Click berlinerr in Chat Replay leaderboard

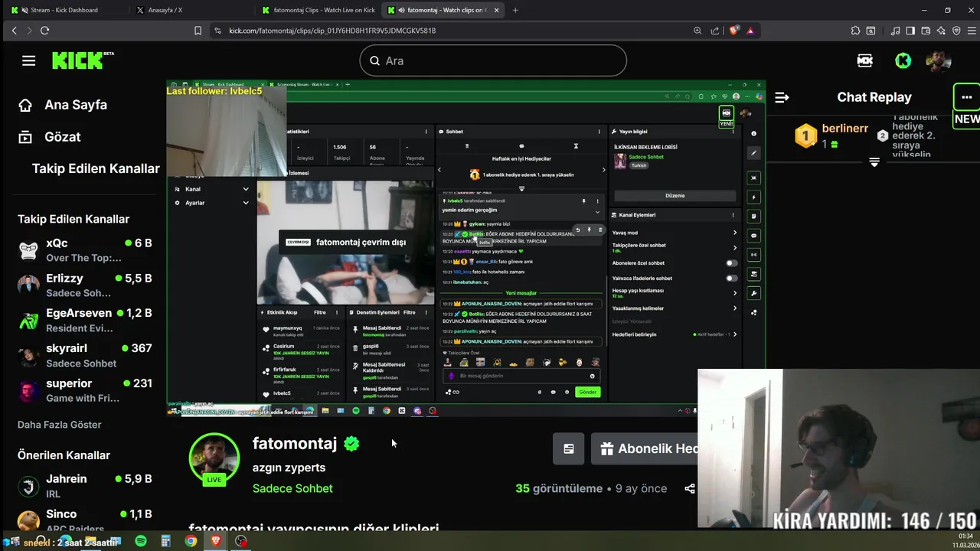844,129
